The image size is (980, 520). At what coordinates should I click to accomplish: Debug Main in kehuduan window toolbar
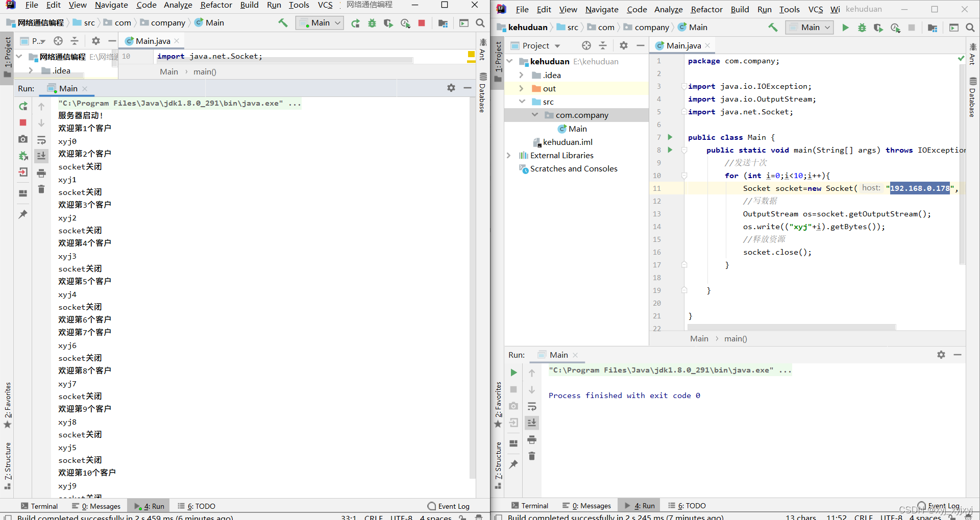[862, 28]
